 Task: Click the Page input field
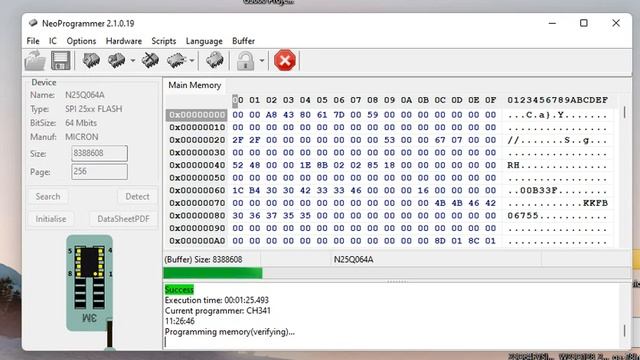coord(99,171)
